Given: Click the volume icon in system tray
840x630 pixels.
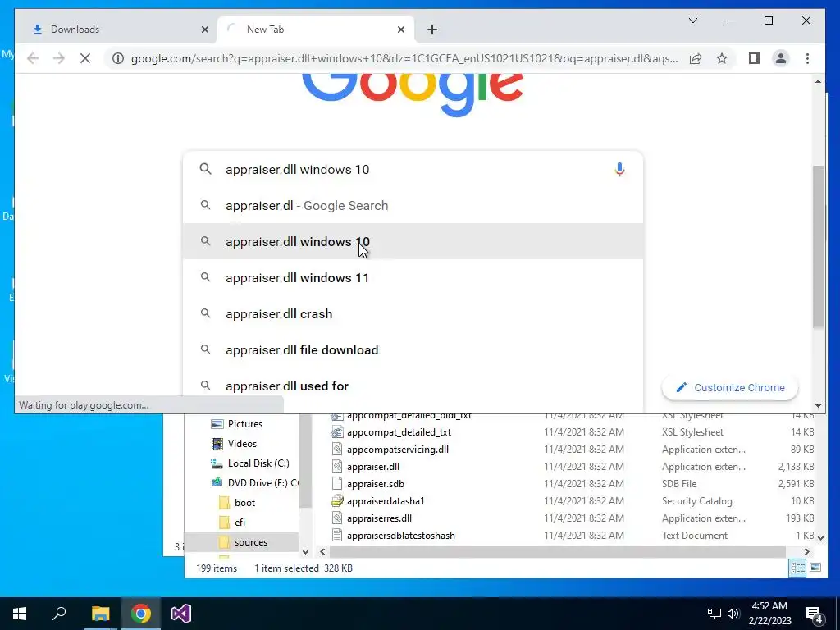Looking at the screenshot, I should coord(733,614).
